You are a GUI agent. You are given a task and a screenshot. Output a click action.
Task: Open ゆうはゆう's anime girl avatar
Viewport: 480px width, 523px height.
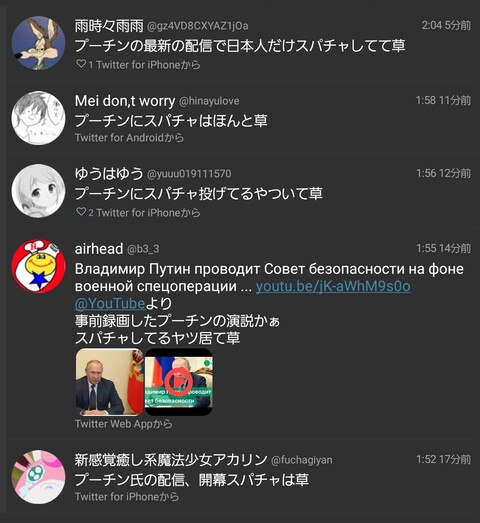coord(38,191)
